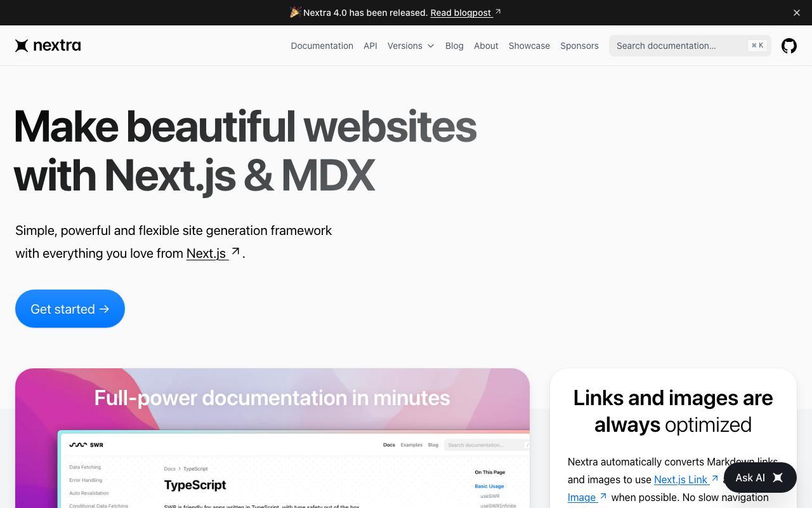Viewport: 812px width, 508px height.
Task: Open the Read blogpost link
Action: point(466,13)
